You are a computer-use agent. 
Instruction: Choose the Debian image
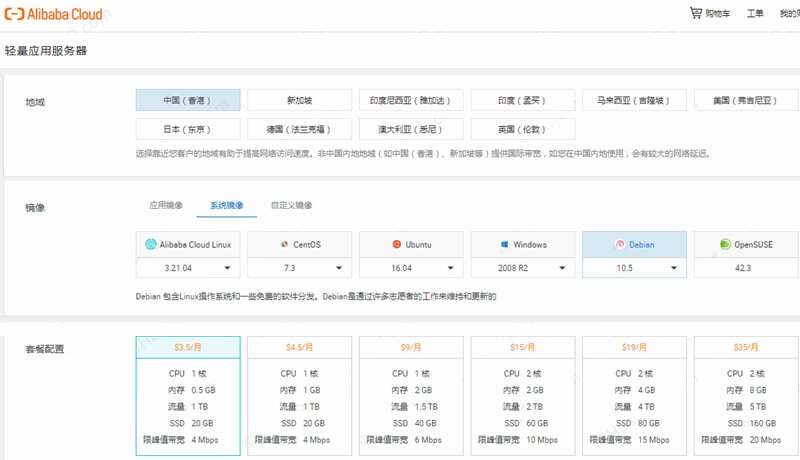tap(634, 244)
